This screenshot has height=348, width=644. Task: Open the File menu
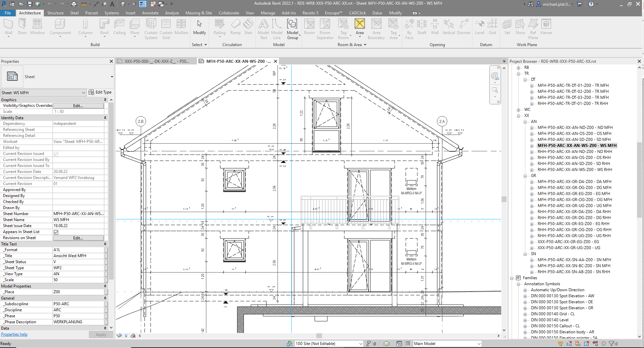[7, 13]
